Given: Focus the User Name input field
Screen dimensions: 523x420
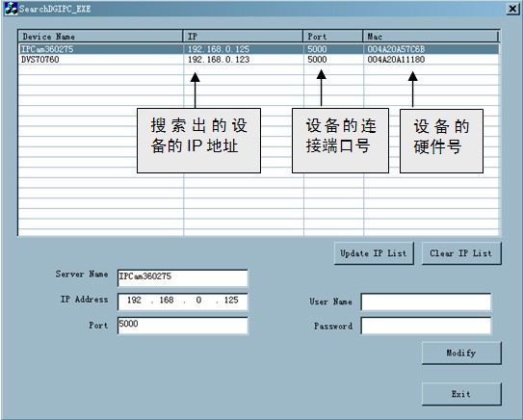Looking at the screenshot, I should click(x=426, y=302).
